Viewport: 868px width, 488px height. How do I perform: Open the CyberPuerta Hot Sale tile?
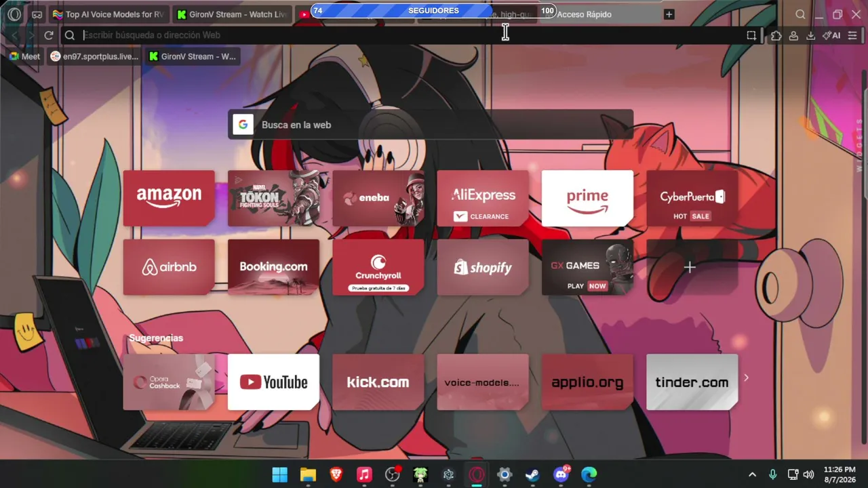[x=692, y=198]
